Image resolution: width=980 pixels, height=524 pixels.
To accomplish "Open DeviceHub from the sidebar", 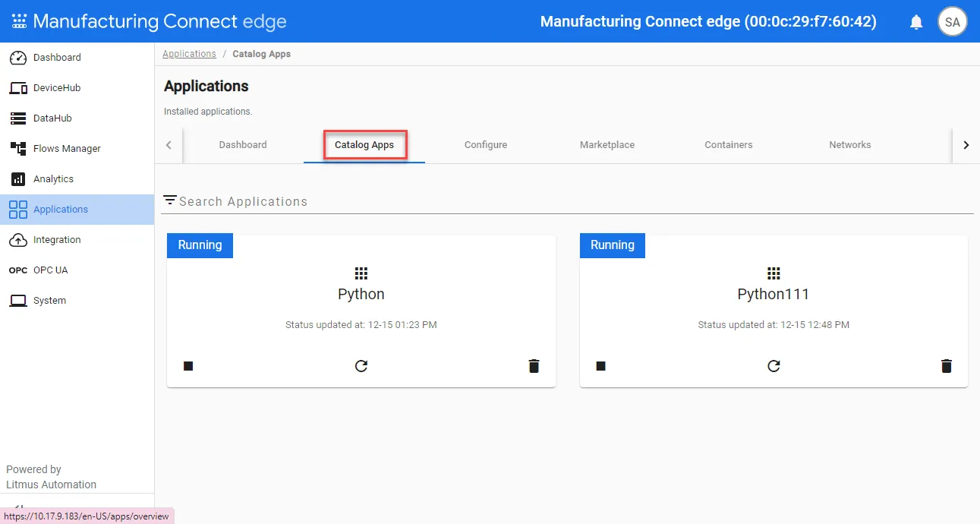I will [77, 88].
